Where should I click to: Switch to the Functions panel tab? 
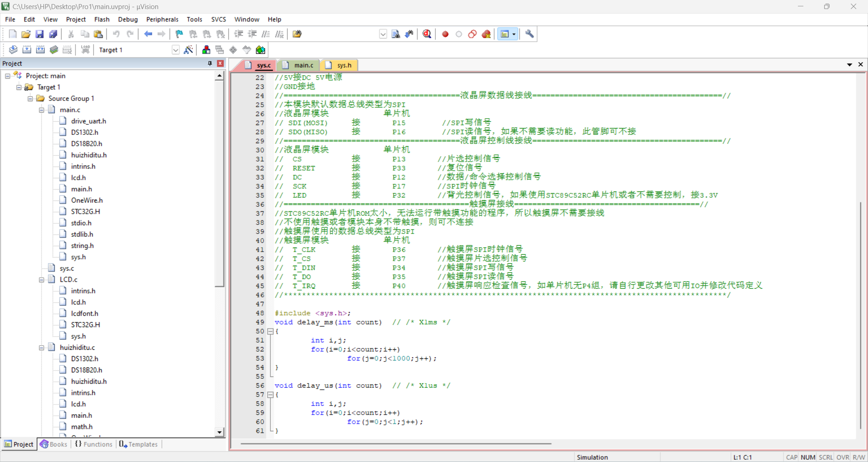click(94, 444)
